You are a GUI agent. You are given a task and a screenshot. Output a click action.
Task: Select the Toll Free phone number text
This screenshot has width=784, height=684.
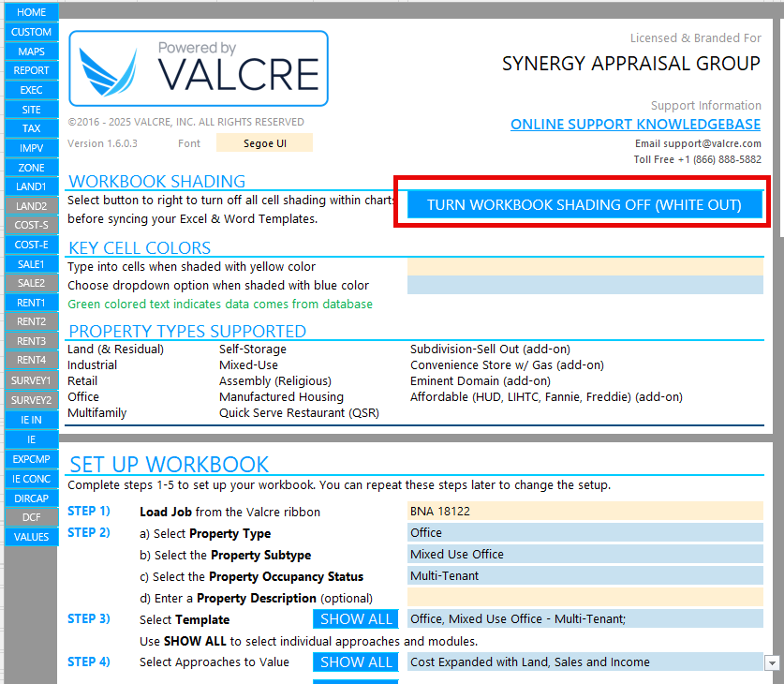click(698, 159)
